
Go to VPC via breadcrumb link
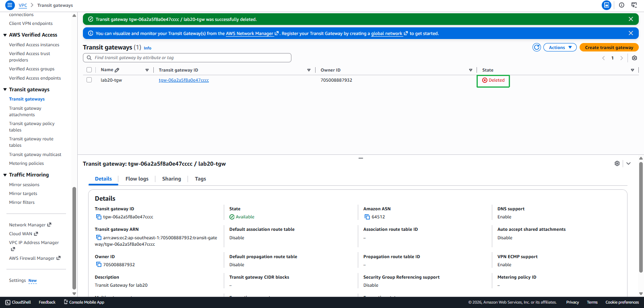coord(23,5)
